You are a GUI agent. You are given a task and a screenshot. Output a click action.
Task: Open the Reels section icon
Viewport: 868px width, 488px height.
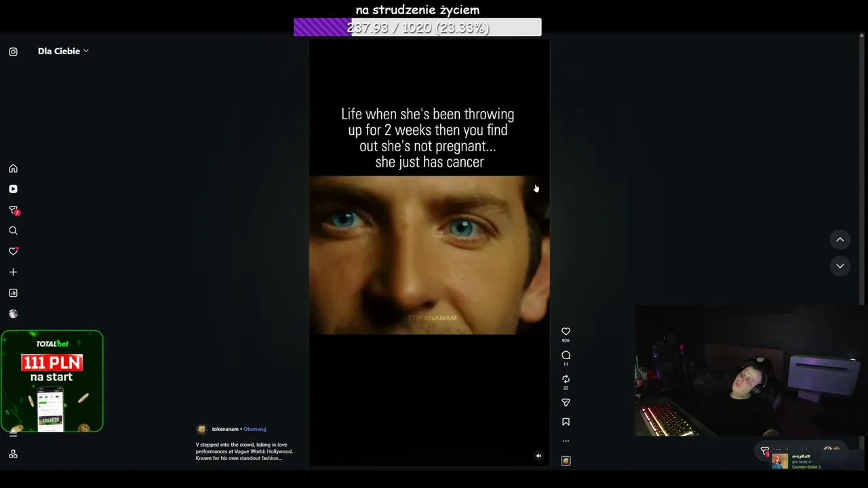(x=13, y=189)
